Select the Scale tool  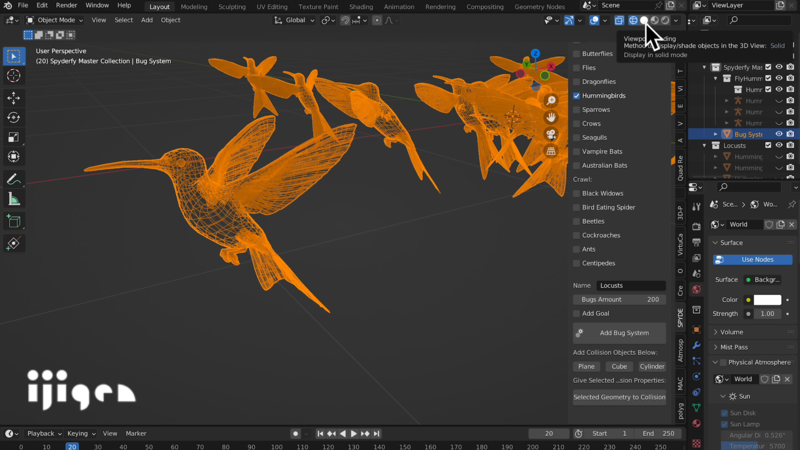click(x=14, y=137)
